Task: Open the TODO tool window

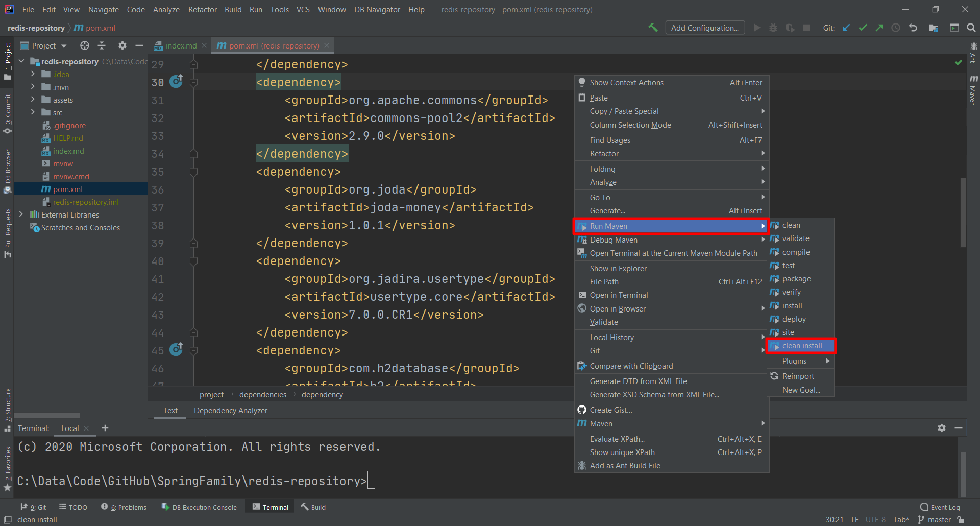Action: pos(73,507)
